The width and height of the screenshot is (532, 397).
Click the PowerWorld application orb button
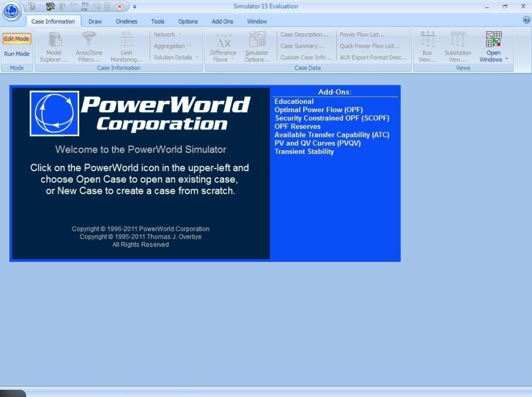click(x=11, y=11)
